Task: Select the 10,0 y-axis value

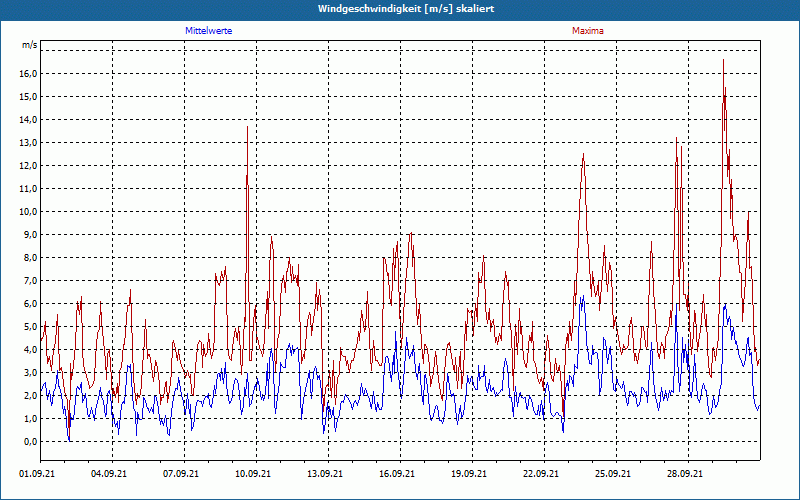Action: point(28,211)
